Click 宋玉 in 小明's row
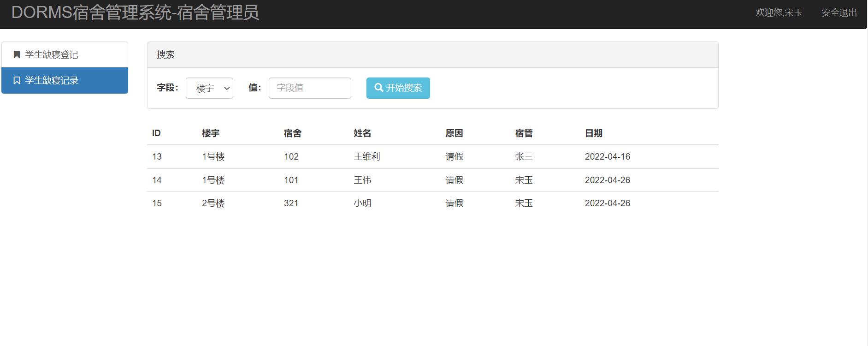This screenshot has height=346, width=868. coord(524,203)
